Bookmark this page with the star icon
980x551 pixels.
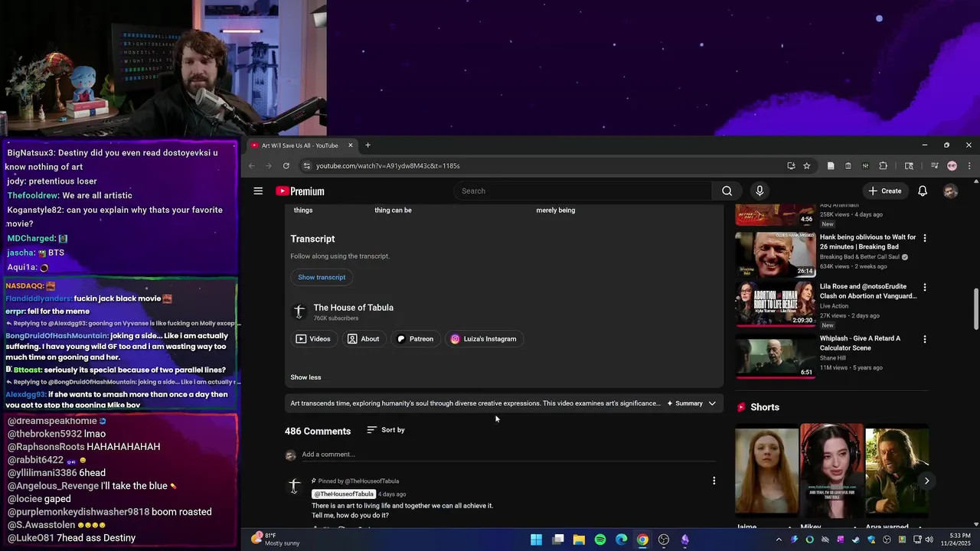coord(806,166)
